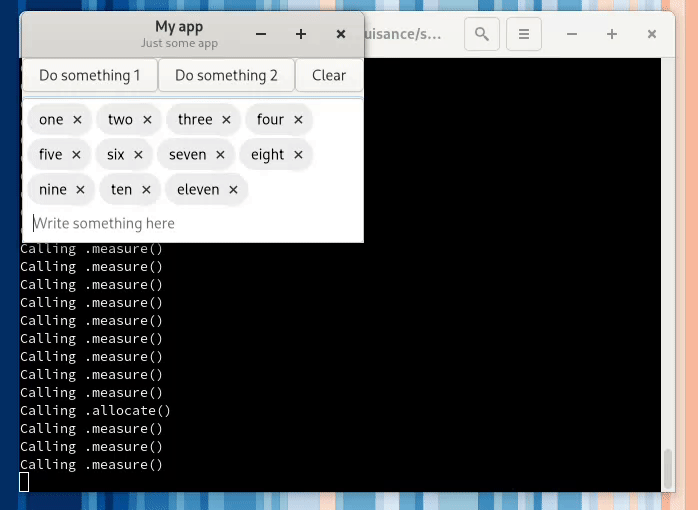Open the terminal hamburger menu
Screen dimensions: 698x510
[523, 34]
